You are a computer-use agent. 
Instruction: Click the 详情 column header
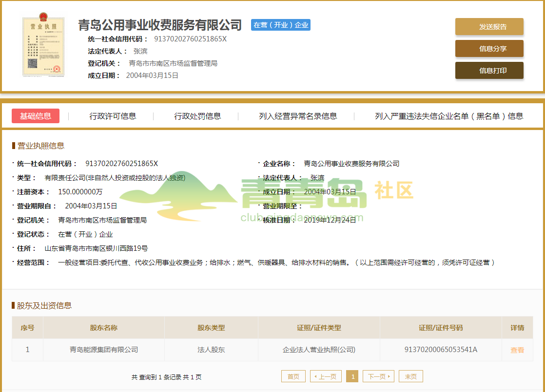tap(517, 328)
